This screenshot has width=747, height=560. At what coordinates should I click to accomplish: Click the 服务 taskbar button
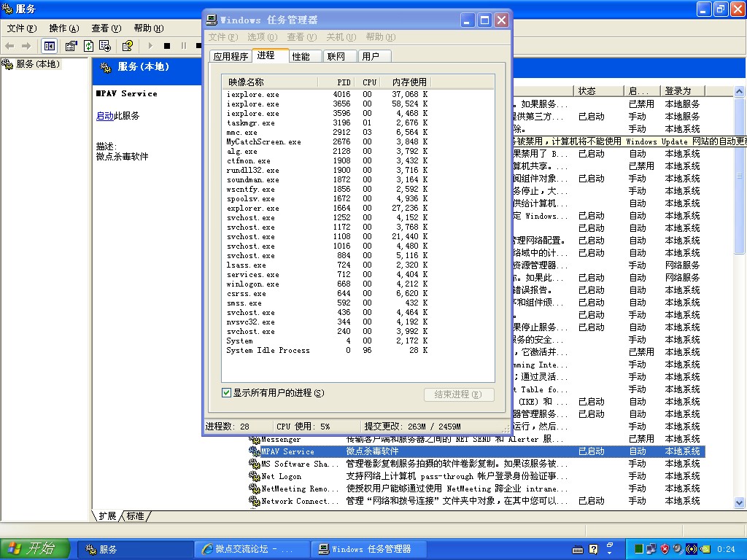pos(136,549)
